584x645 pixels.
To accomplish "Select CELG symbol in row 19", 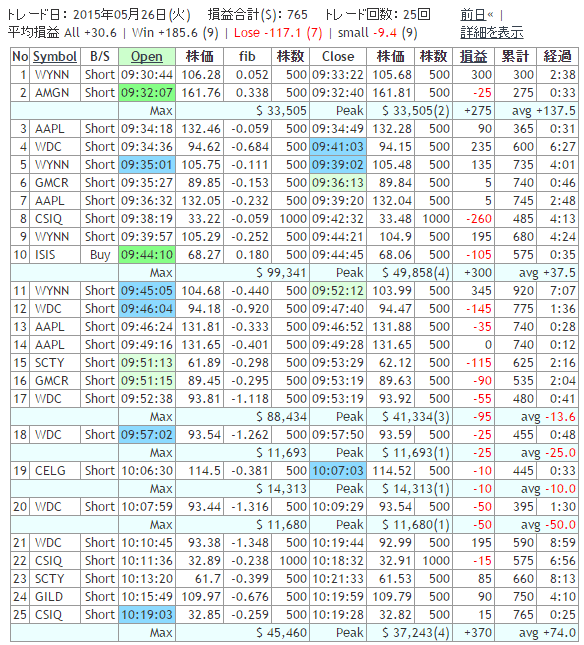I will pyautogui.click(x=50, y=471).
